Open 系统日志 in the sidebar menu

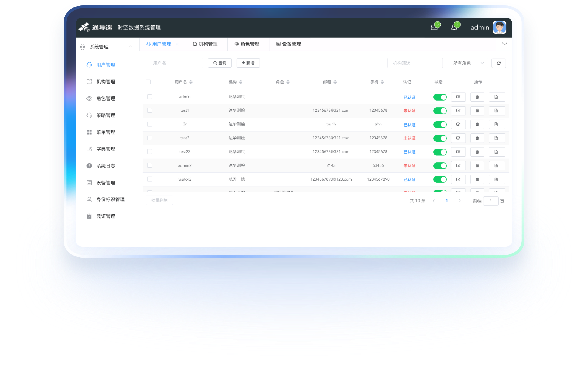click(x=106, y=166)
